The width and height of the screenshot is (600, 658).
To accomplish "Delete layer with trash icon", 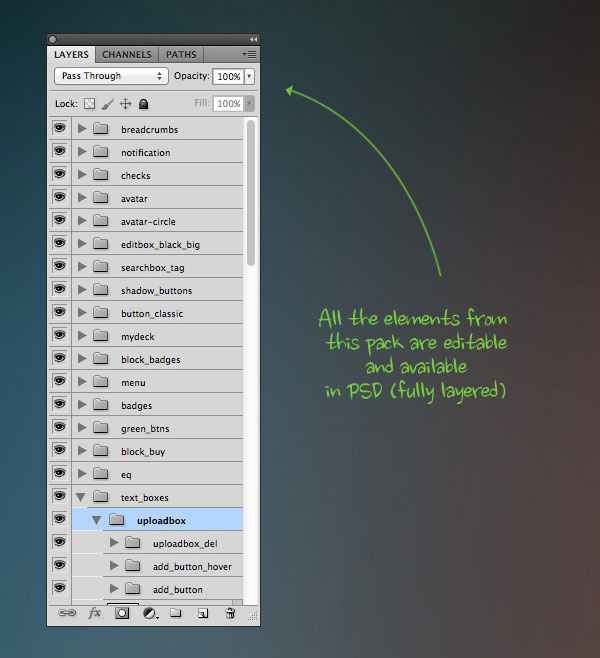I will click(x=230, y=613).
